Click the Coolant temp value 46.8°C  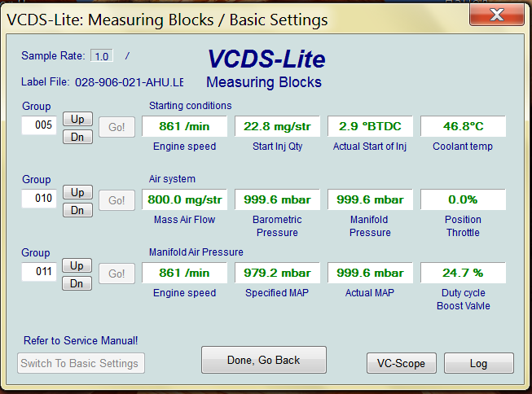tap(463, 126)
